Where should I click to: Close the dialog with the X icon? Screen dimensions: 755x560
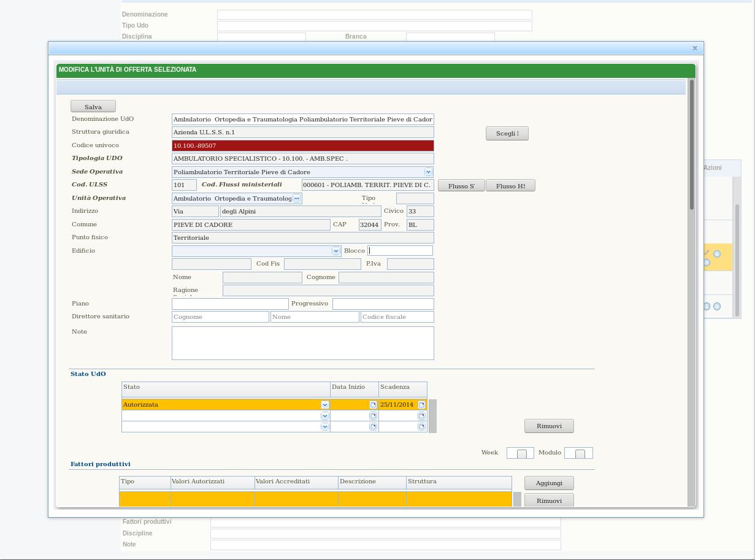(694, 48)
